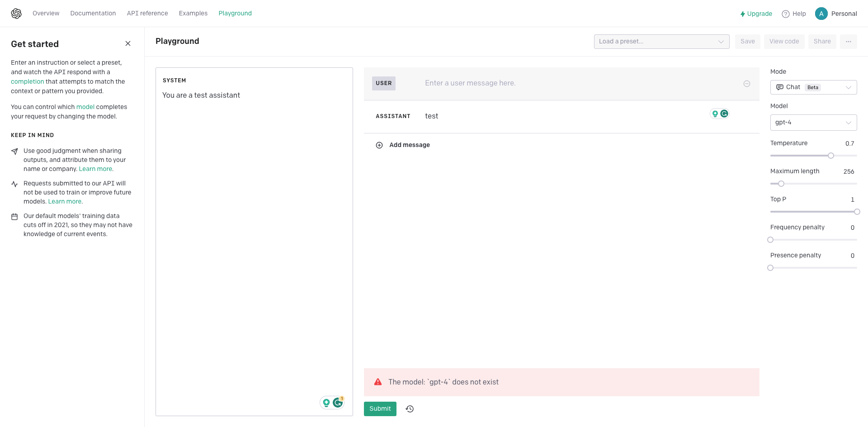
Task: Open the model link in Get started
Action: point(85,107)
